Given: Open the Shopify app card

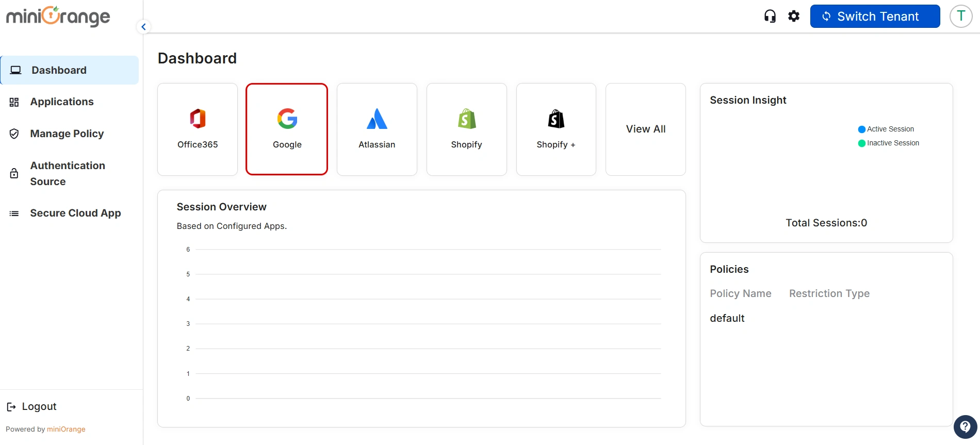Looking at the screenshot, I should tap(467, 129).
